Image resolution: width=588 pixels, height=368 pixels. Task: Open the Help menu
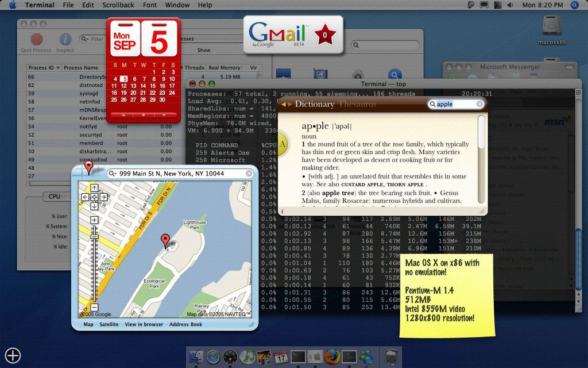coord(205,5)
